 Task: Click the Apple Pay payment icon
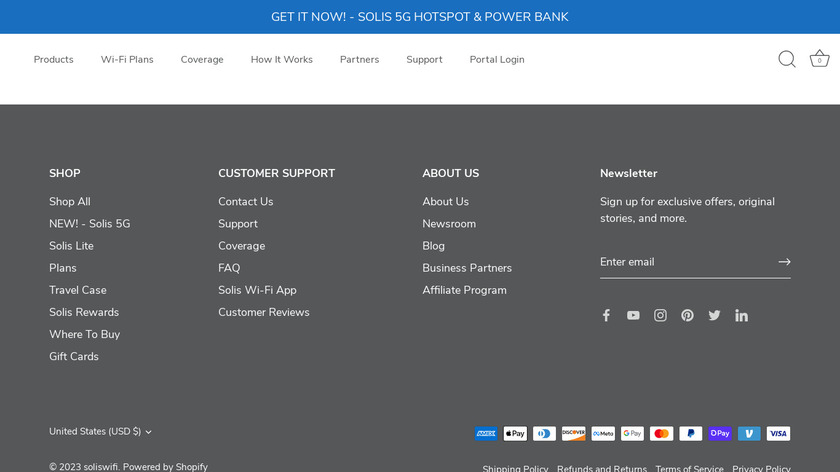click(515, 433)
